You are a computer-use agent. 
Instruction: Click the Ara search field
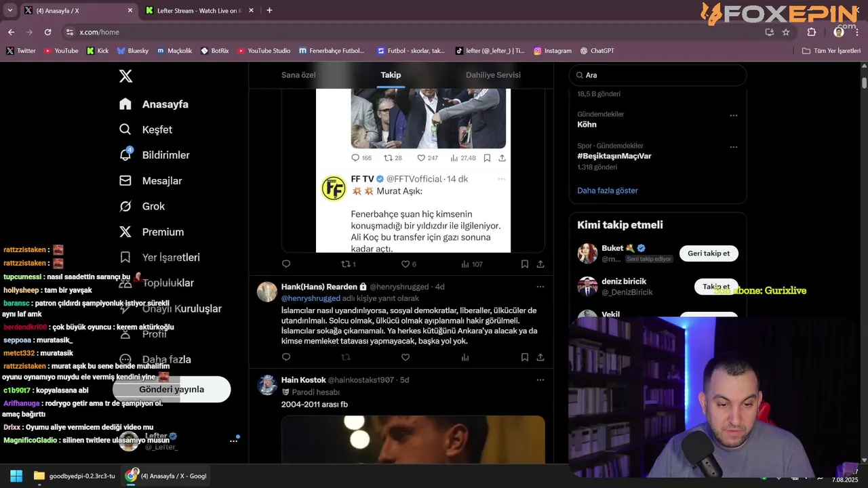coord(658,75)
